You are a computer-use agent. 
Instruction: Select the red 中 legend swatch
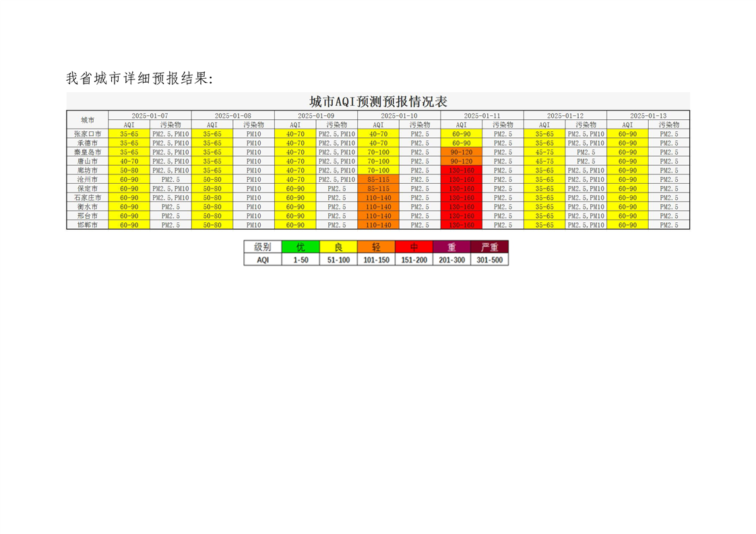(x=414, y=247)
